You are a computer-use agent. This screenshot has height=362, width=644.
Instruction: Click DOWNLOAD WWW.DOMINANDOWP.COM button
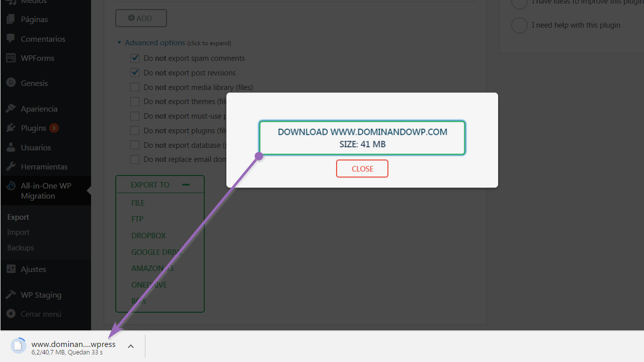(362, 138)
